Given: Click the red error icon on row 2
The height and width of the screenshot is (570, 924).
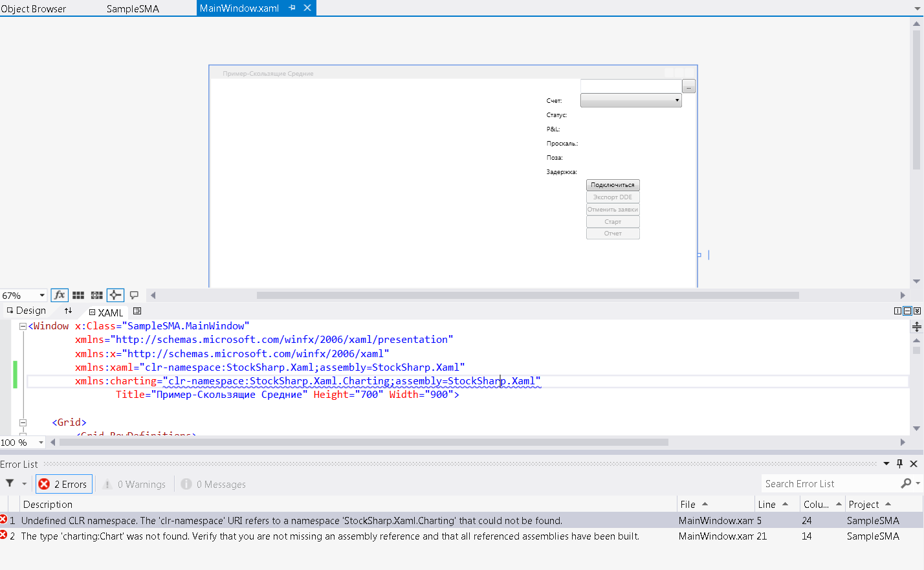Looking at the screenshot, I should [x=3, y=535].
